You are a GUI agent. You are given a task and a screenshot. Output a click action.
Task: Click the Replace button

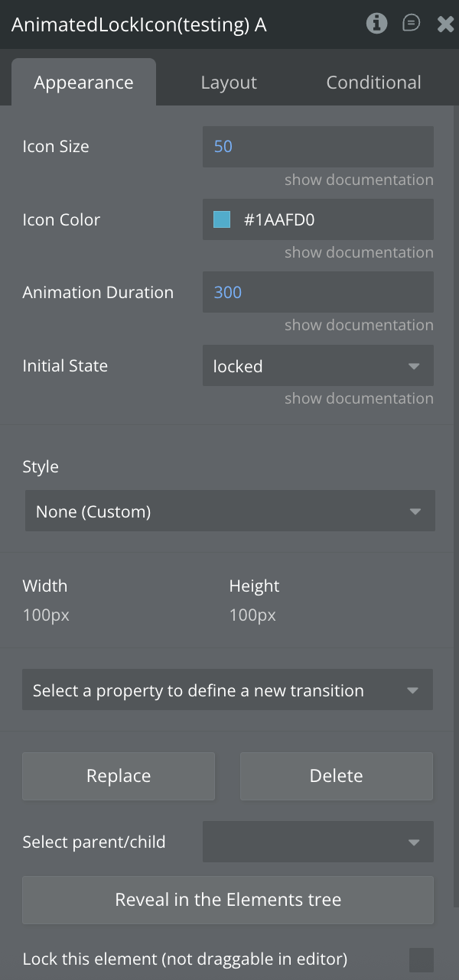(x=119, y=776)
